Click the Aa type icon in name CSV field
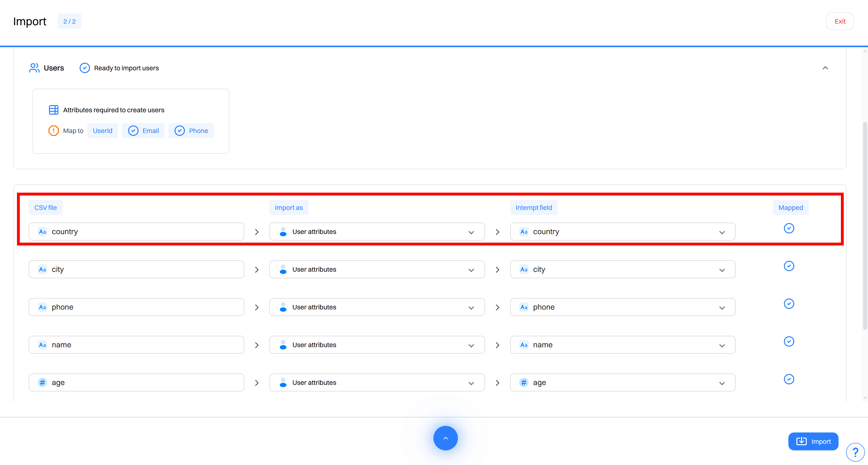The width and height of the screenshot is (868, 465). [x=42, y=345]
